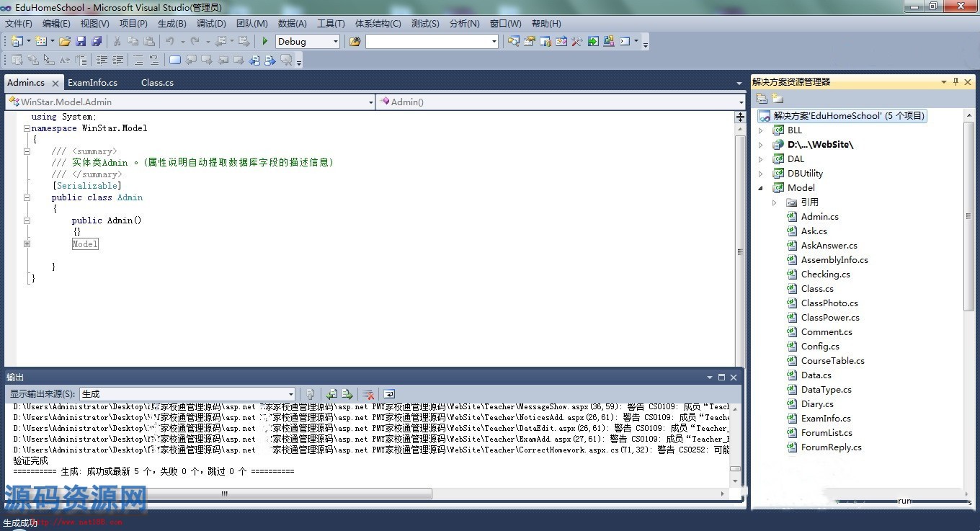Uncomment selected lines icon
The image size is (980, 531).
click(x=153, y=60)
